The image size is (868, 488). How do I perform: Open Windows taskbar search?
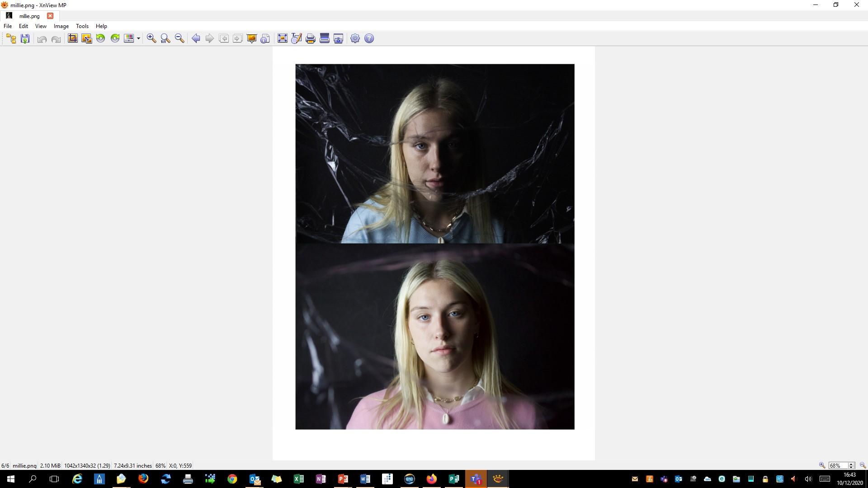tap(33, 479)
